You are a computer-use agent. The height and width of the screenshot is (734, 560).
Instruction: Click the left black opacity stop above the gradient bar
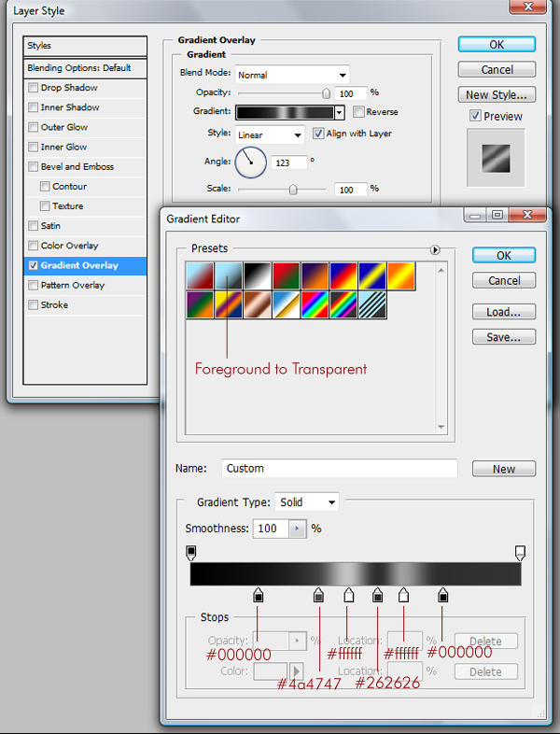point(191,553)
